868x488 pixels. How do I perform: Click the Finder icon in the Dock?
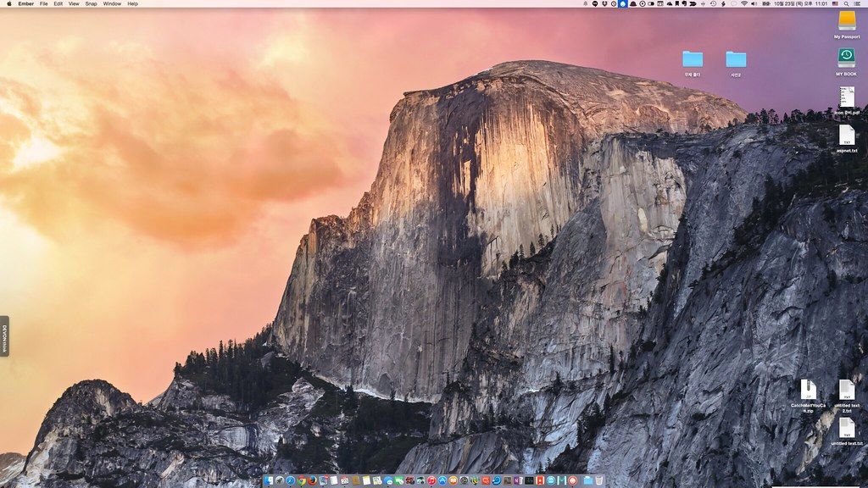[x=269, y=480]
